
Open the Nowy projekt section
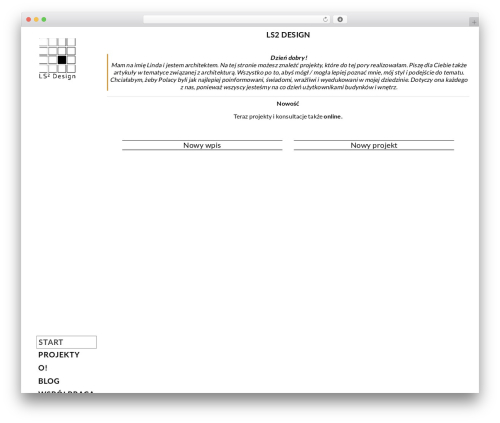(x=374, y=145)
